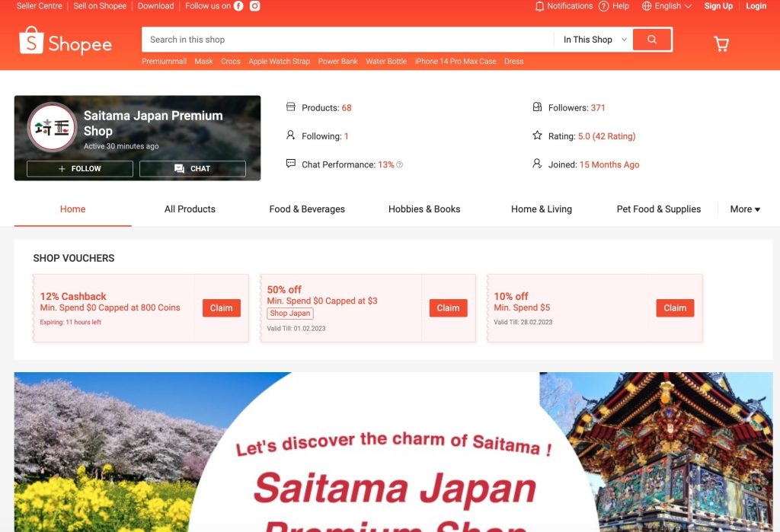
Task: Click the Saitama Japan Premium Shop name
Action: 153,123
